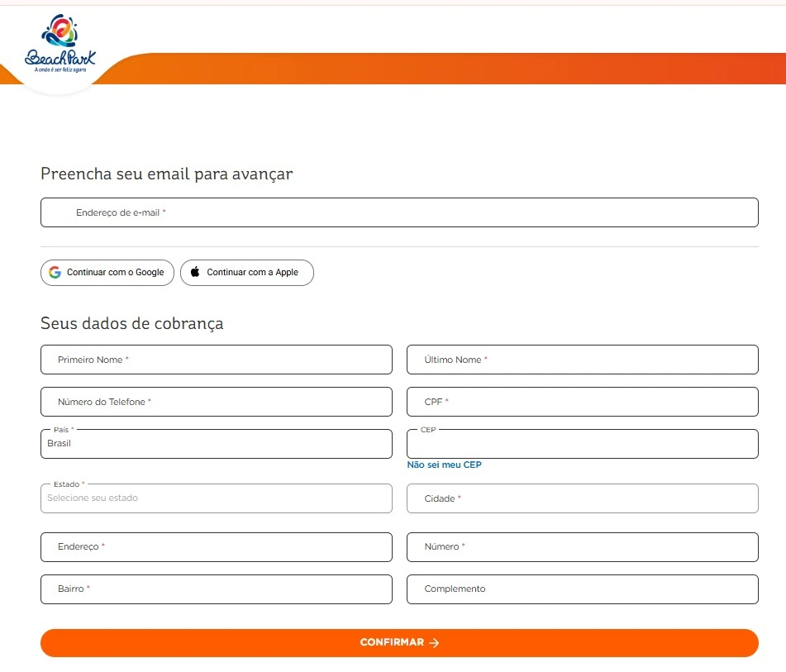Click the Beach Park logo
This screenshot has width=786, height=672.
coord(60,45)
